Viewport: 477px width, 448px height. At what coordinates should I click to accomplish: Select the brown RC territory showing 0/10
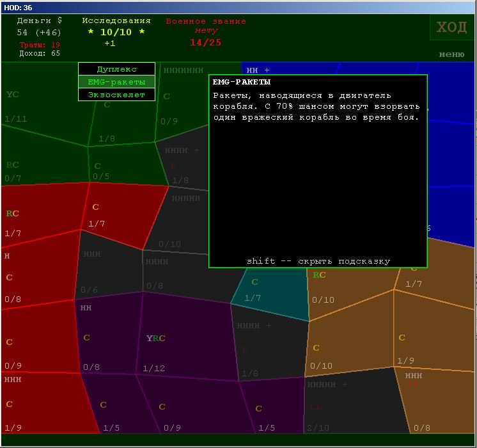point(350,289)
